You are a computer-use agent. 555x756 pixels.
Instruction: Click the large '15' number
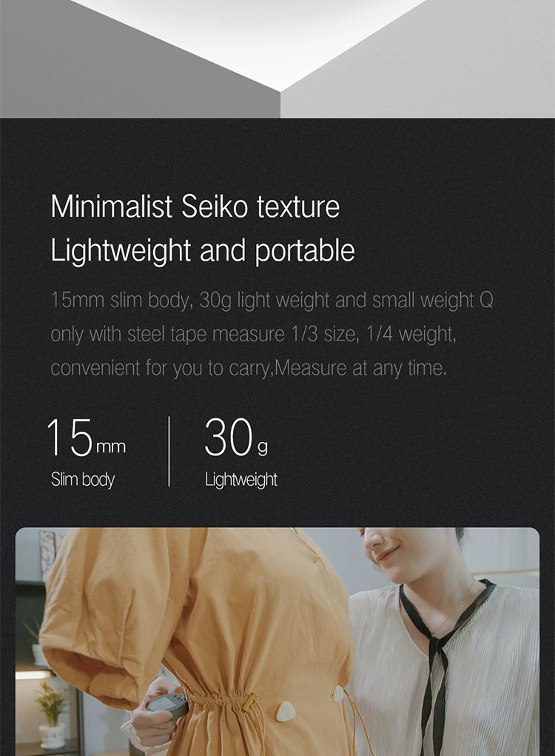70,438
